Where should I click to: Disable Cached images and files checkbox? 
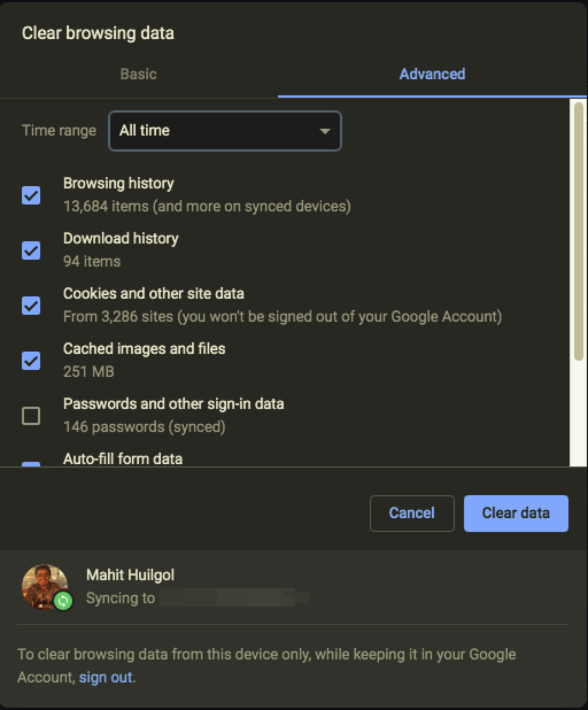click(31, 360)
